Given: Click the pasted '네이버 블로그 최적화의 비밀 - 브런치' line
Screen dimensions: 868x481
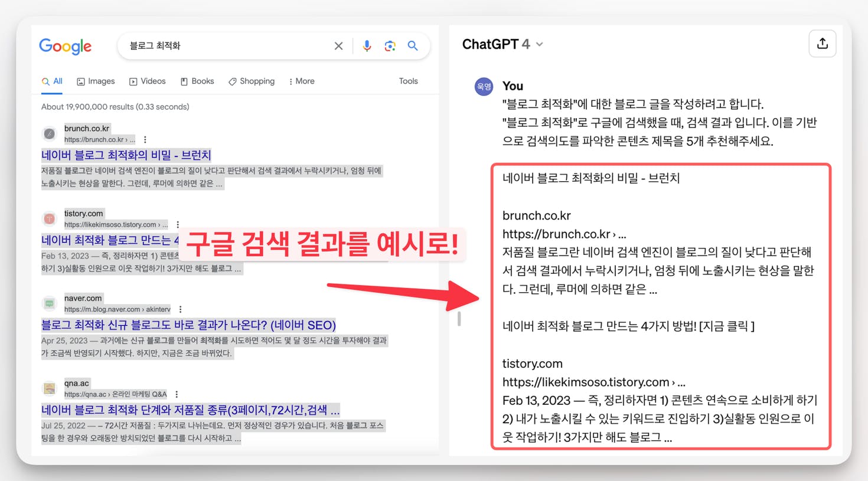Looking at the screenshot, I should [x=591, y=178].
